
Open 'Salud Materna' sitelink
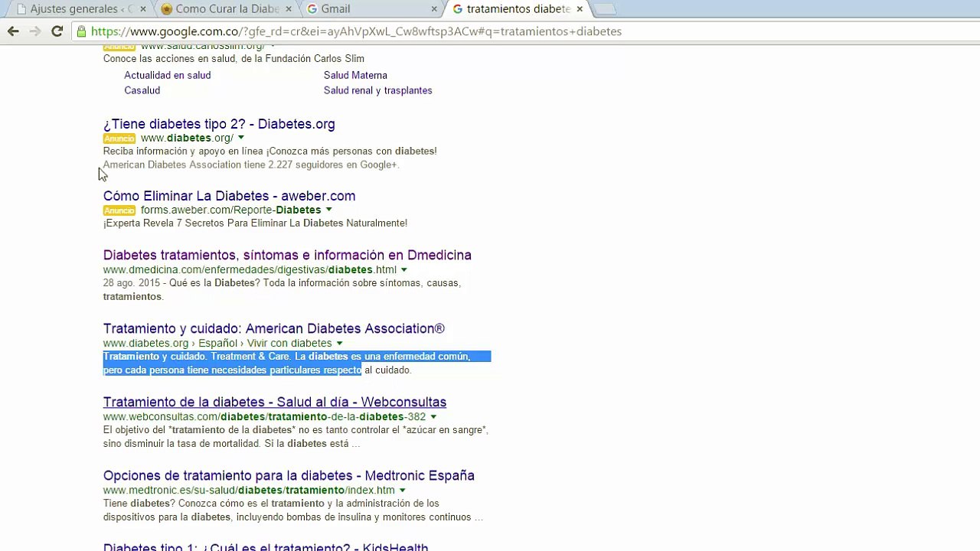[355, 75]
